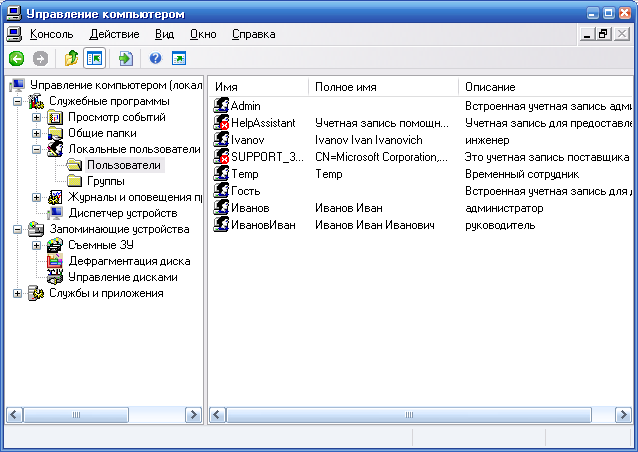The width and height of the screenshot is (638, 452).
Task: Click the Управление дисками icon
Action: [55, 277]
